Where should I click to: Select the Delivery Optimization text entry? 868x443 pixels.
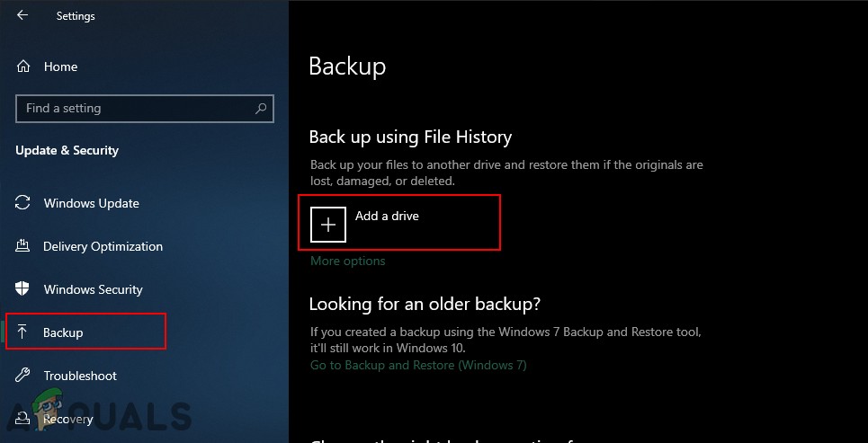[x=103, y=246]
